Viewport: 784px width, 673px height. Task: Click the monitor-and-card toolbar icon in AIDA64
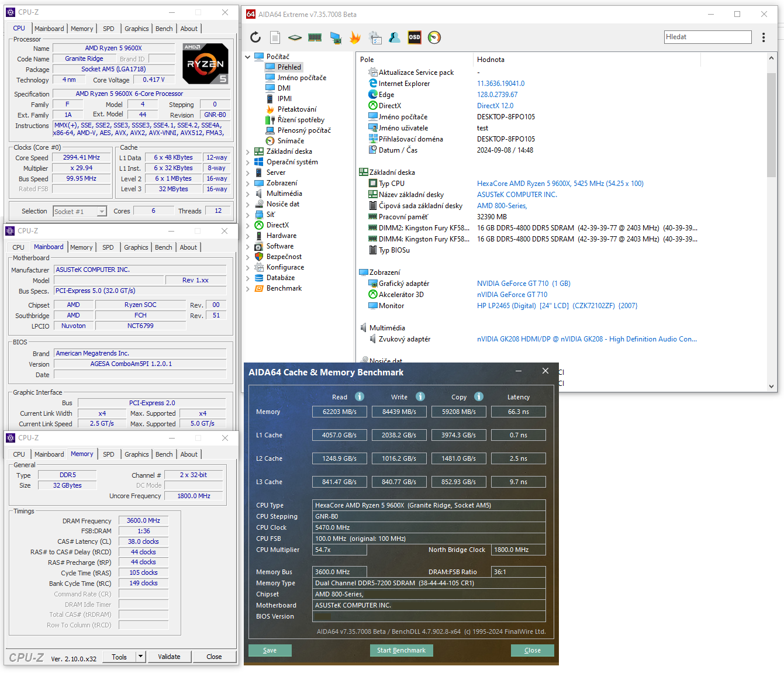pos(335,37)
